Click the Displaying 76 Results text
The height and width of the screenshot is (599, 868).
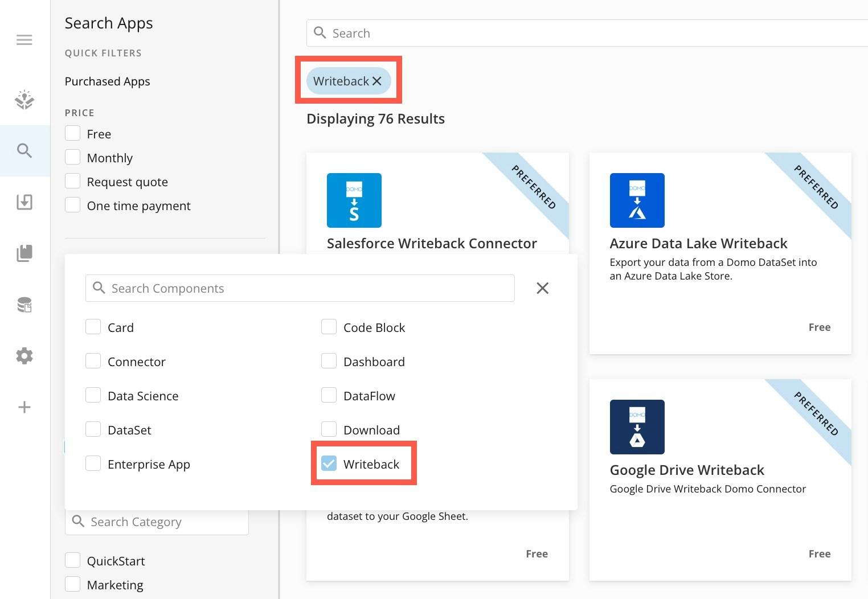coord(375,119)
